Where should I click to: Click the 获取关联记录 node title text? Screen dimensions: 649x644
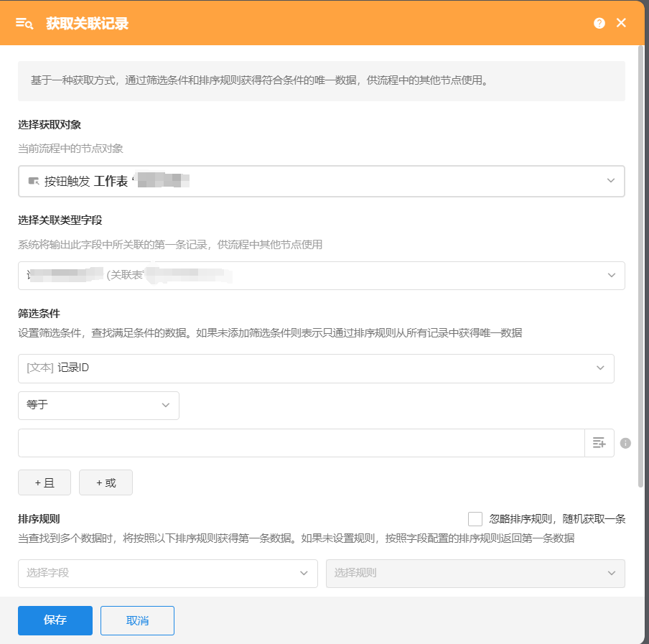tap(88, 24)
